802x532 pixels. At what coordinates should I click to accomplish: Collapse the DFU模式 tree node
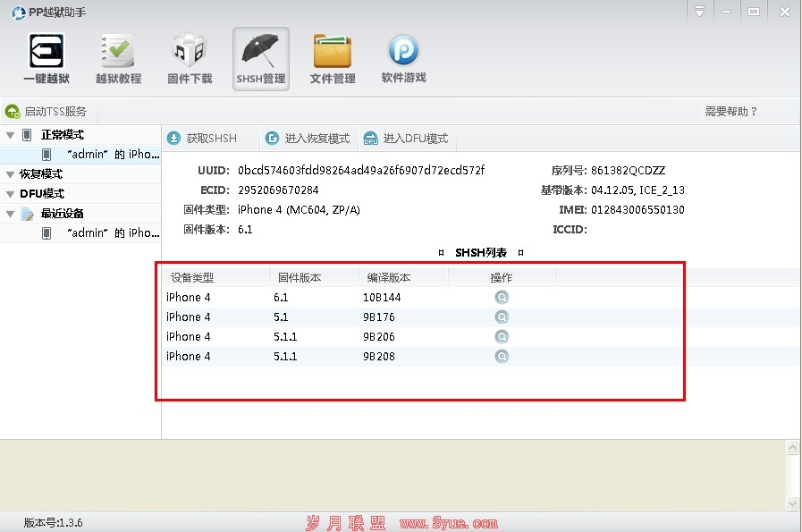click(10, 194)
